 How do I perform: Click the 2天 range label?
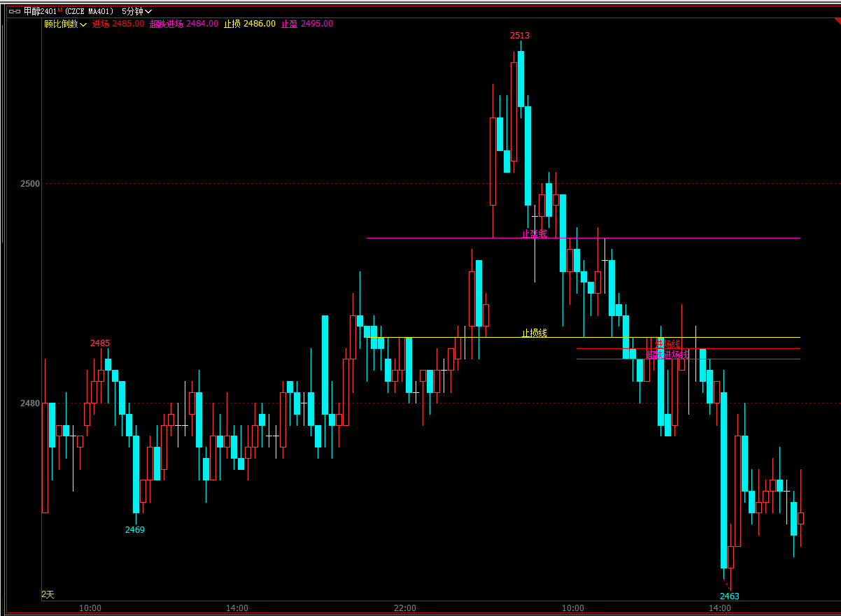click(x=48, y=594)
